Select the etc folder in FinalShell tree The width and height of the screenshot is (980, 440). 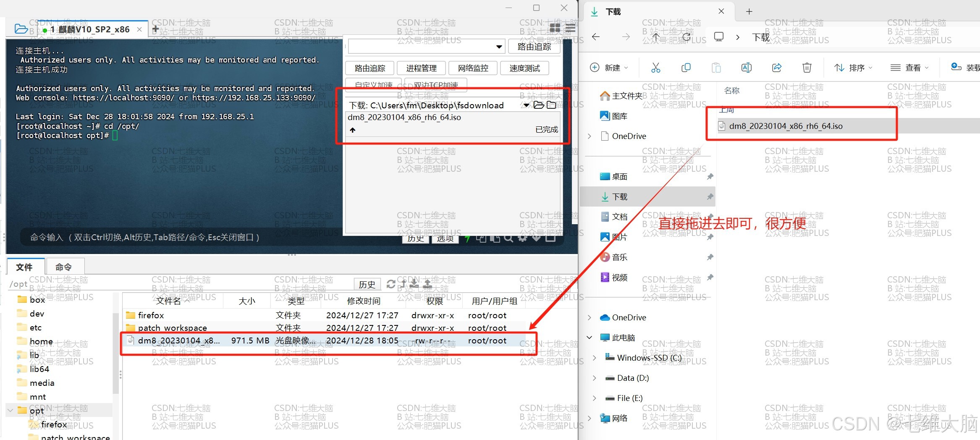(36, 327)
